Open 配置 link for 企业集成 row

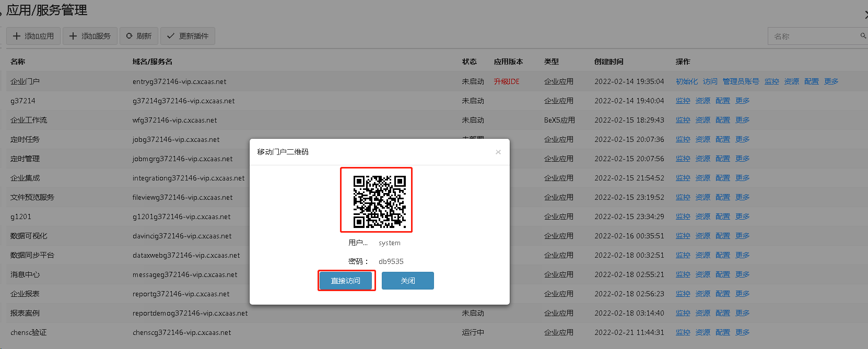(x=723, y=178)
